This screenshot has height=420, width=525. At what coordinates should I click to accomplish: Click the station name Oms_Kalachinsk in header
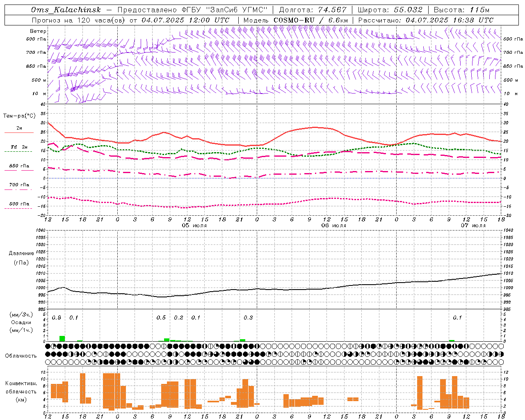coord(66,10)
